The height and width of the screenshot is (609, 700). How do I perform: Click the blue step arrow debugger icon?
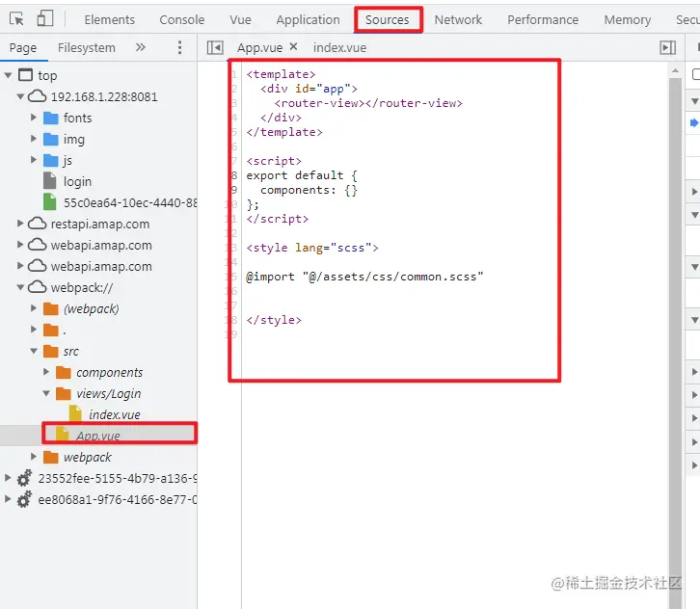[694, 122]
